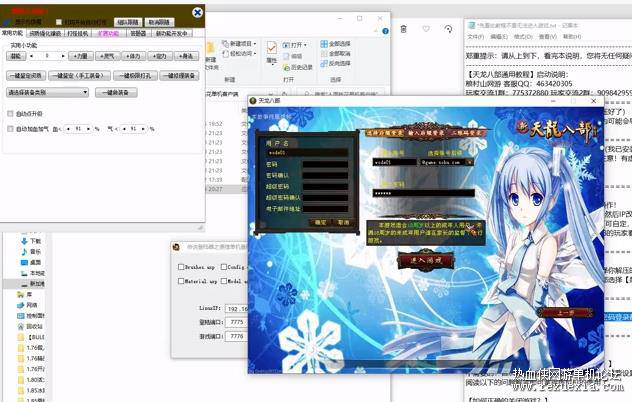
Task: Tick the Model checkbox in small window
Action: click(224, 281)
